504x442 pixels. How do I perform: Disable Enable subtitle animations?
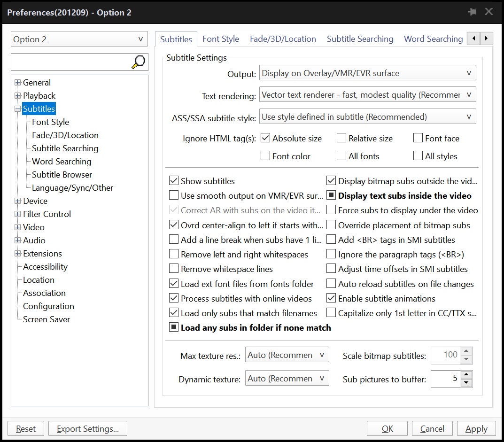(x=332, y=298)
